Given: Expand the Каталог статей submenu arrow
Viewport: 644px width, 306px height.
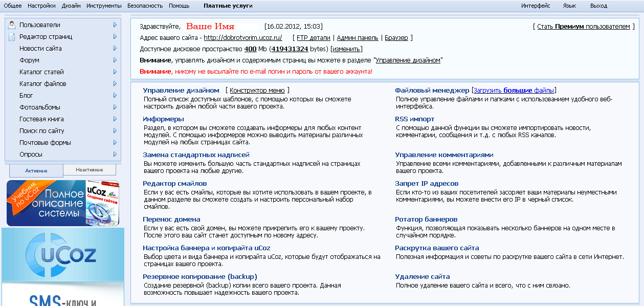Looking at the screenshot, I should coord(115,72).
